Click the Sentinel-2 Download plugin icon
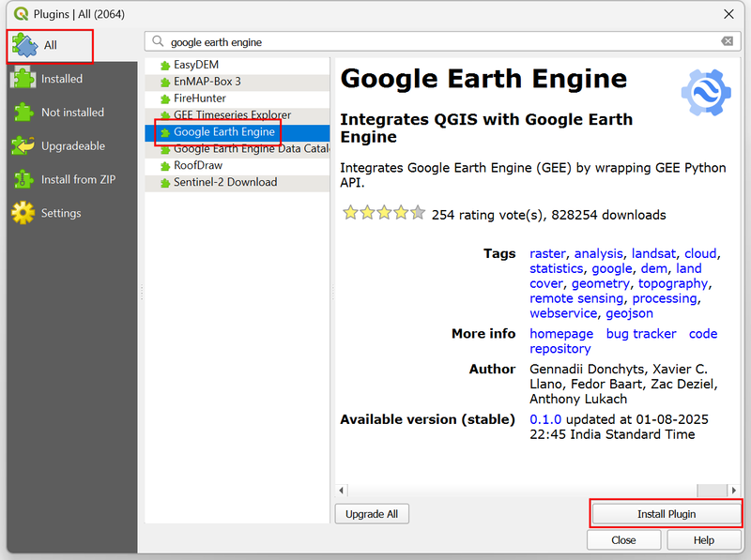This screenshot has width=751, height=560. tap(165, 182)
